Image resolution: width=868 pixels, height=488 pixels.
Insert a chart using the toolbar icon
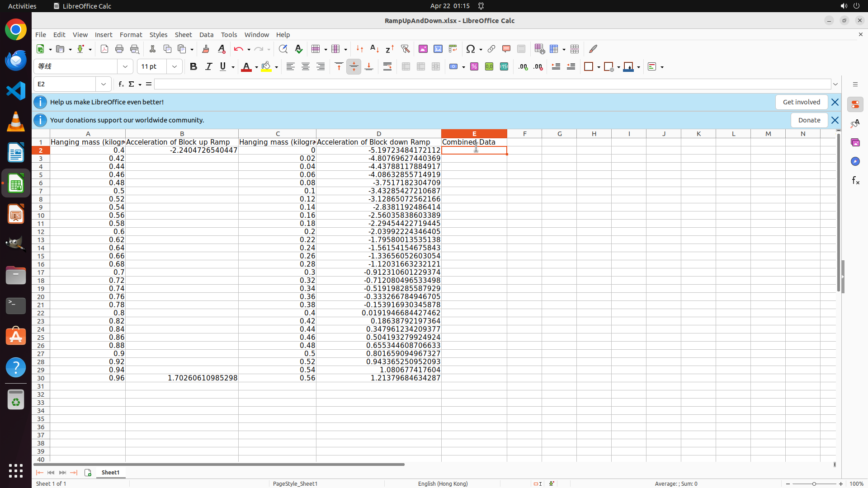coord(438,49)
